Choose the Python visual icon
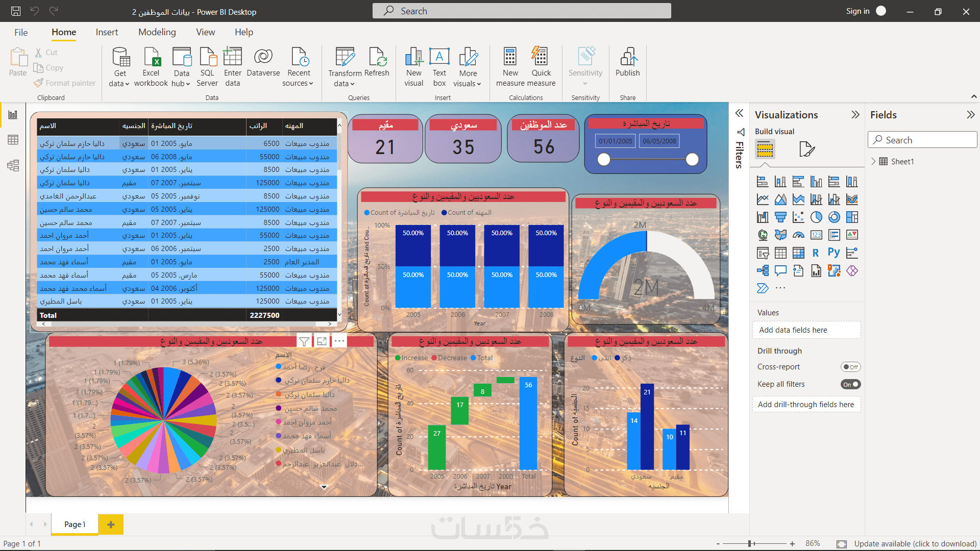 click(834, 253)
